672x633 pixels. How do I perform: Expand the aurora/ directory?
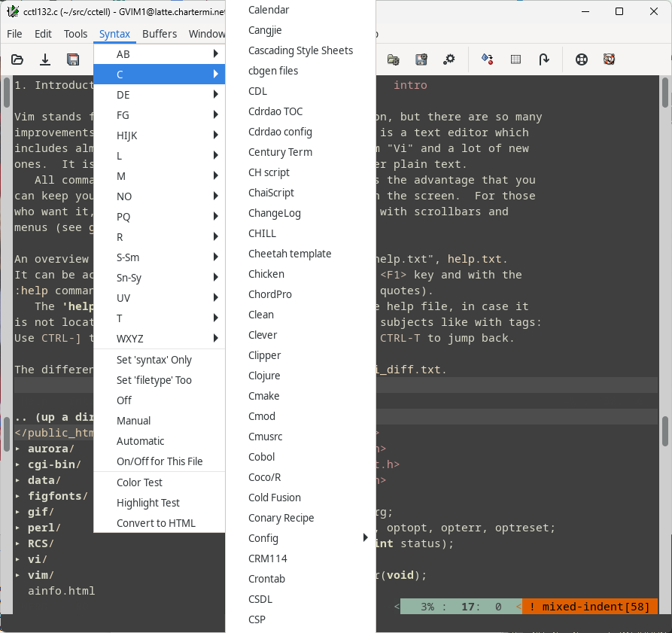point(18,449)
